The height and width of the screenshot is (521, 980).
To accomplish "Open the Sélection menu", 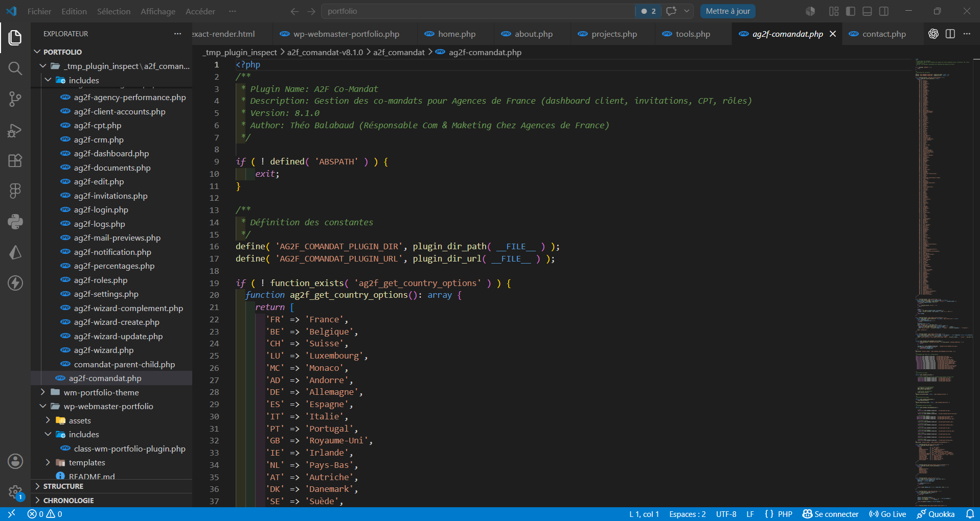I will [113, 11].
